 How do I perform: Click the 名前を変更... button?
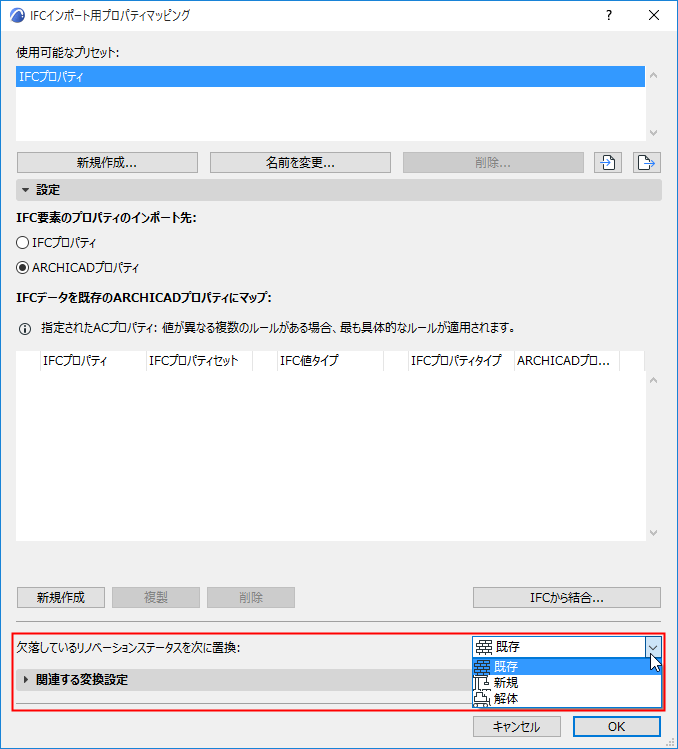pos(300,162)
